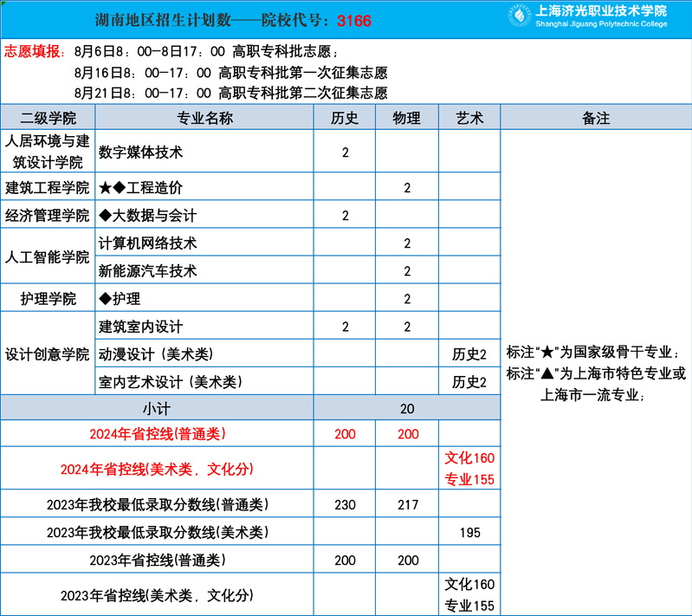Click the college cell 人工智能学院
Viewport: 692px width, 616px height.
(48, 256)
